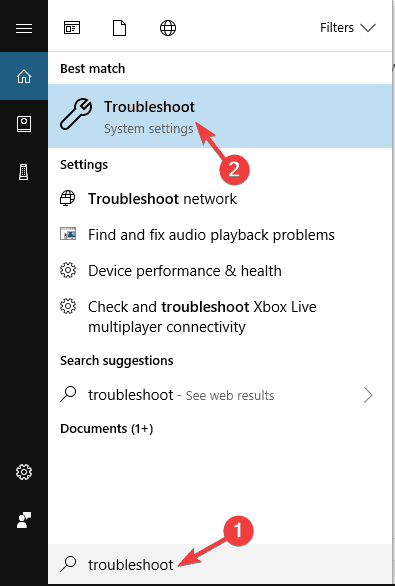The height and width of the screenshot is (586, 395).
Task: Click the gear icon beside Xbox Live multiplayer entry
Action: [x=68, y=306]
